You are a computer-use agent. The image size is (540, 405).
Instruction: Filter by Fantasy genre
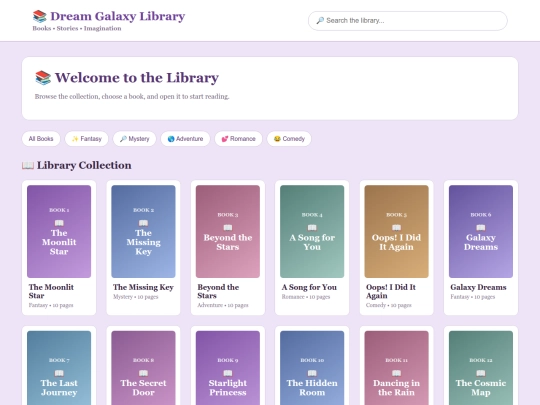pyautogui.click(x=86, y=139)
